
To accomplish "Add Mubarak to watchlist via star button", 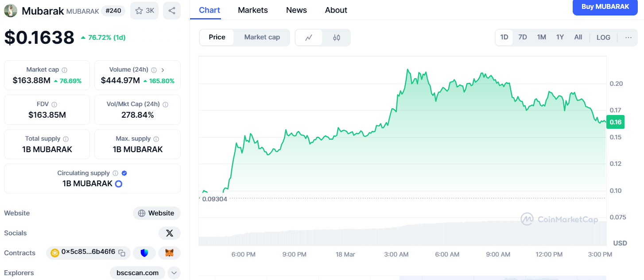I will click(x=144, y=11).
